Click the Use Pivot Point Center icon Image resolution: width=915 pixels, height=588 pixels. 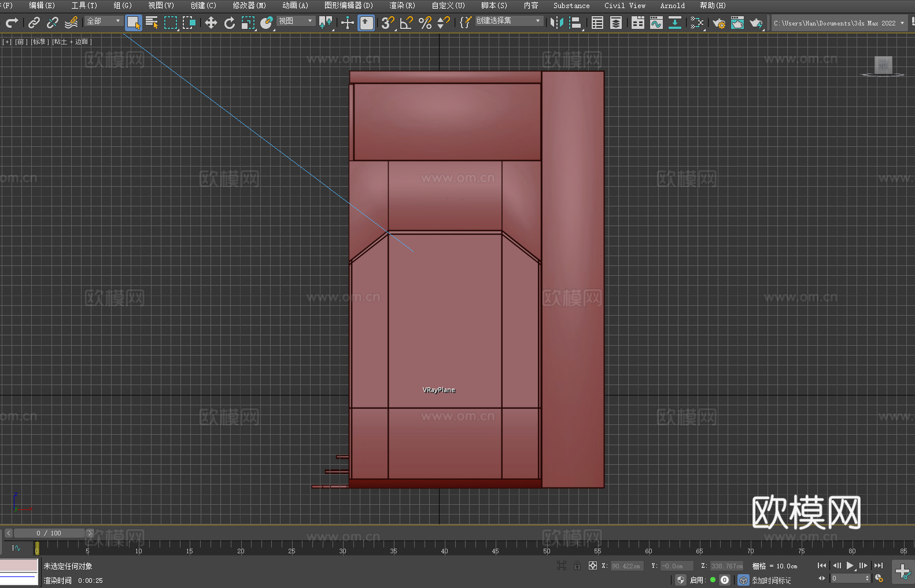326,23
